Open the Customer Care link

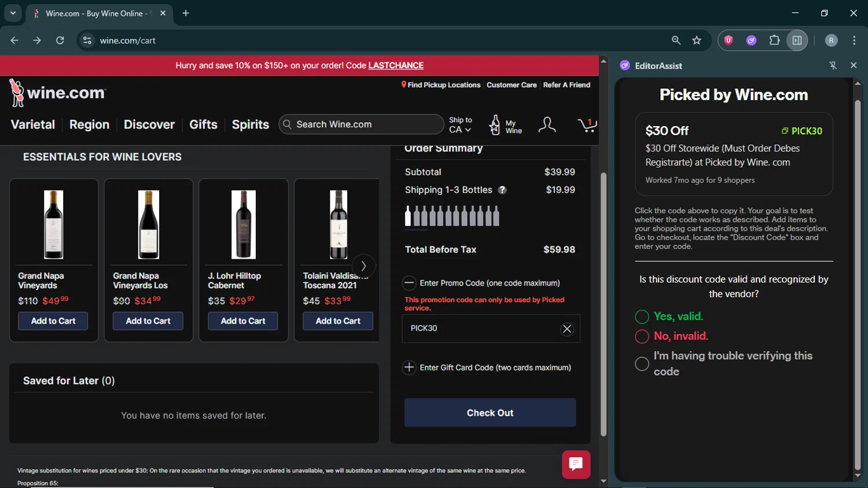[x=512, y=85]
